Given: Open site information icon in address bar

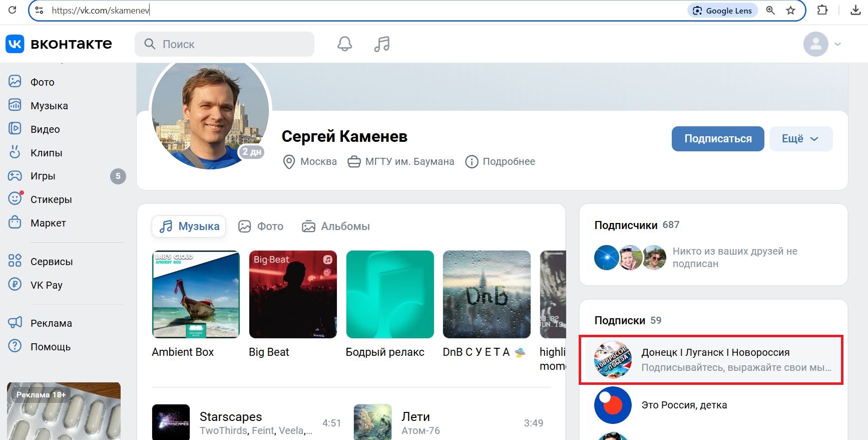Looking at the screenshot, I should (40, 10).
